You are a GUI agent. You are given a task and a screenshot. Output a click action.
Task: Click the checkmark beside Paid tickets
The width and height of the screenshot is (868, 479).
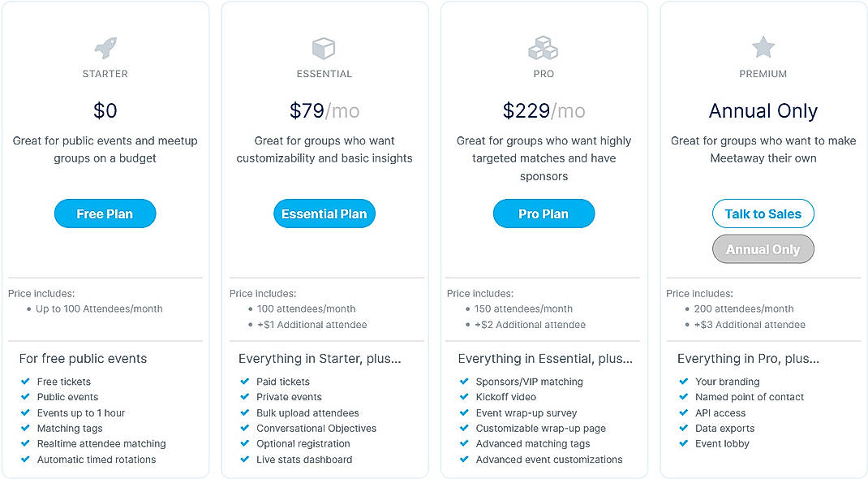245,382
